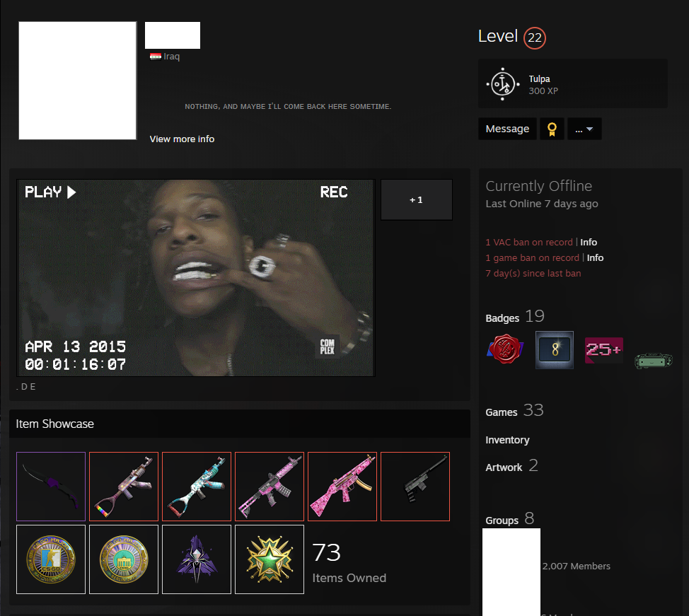Click the AK-47 with rainbow stock
Viewport: 689px width, 616px height.
pyautogui.click(x=124, y=487)
